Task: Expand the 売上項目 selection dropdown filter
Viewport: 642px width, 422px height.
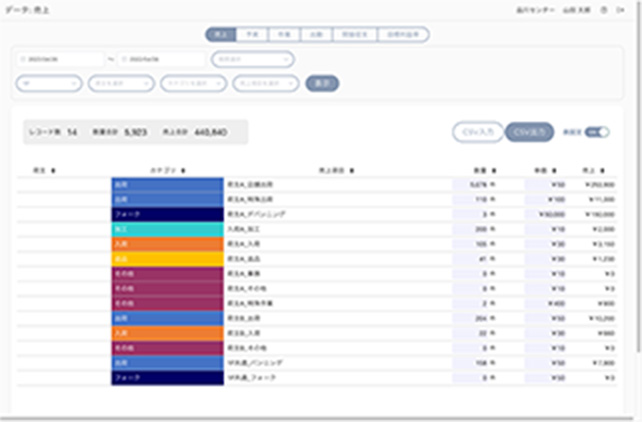Action: pyautogui.click(x=264, y=83)
